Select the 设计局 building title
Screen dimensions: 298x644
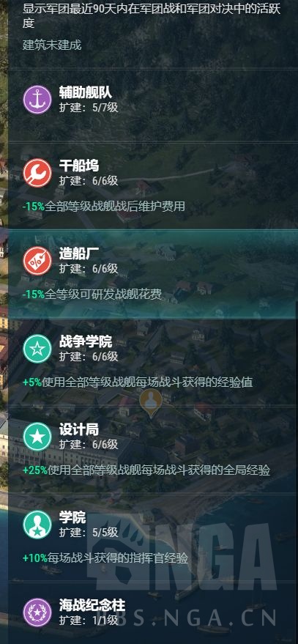click(x=79, y=429)
